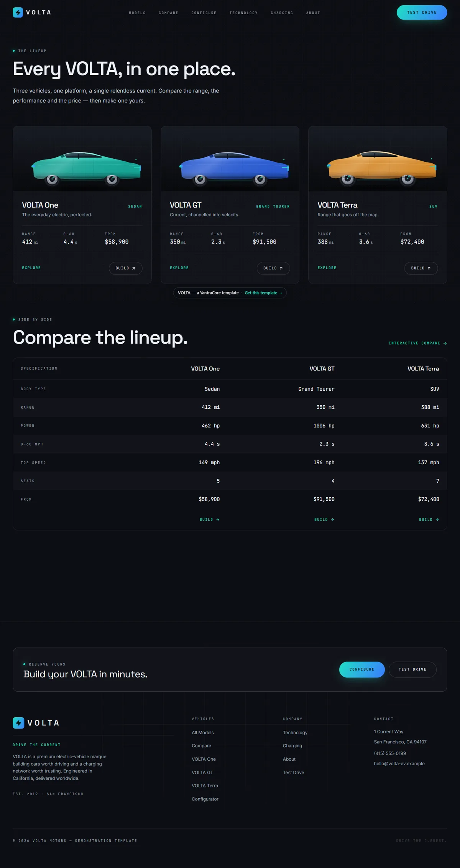Screen dimensions: 460x868
Task: Click the Compare the lineup heading
Action: [100, 338]
